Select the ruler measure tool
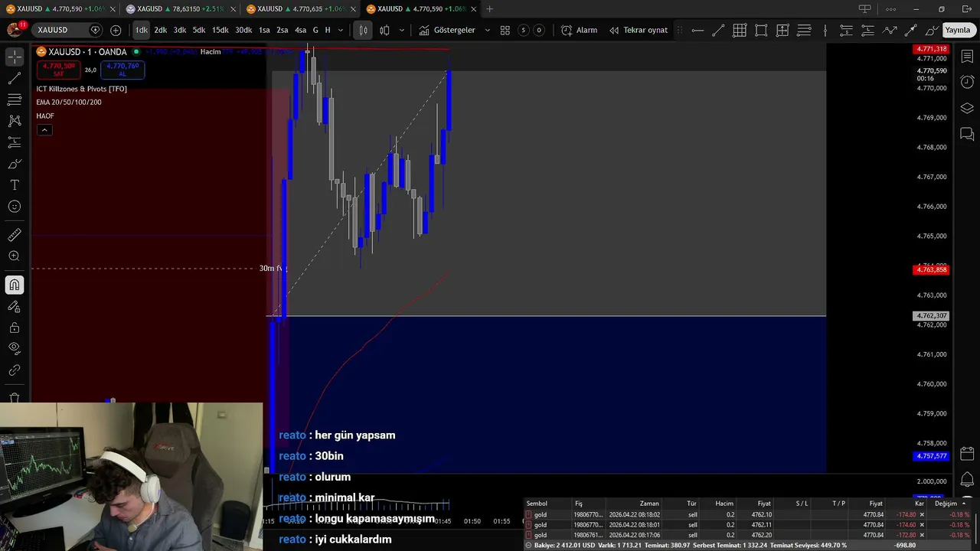980x551 pixels. [x=15, y=236]
